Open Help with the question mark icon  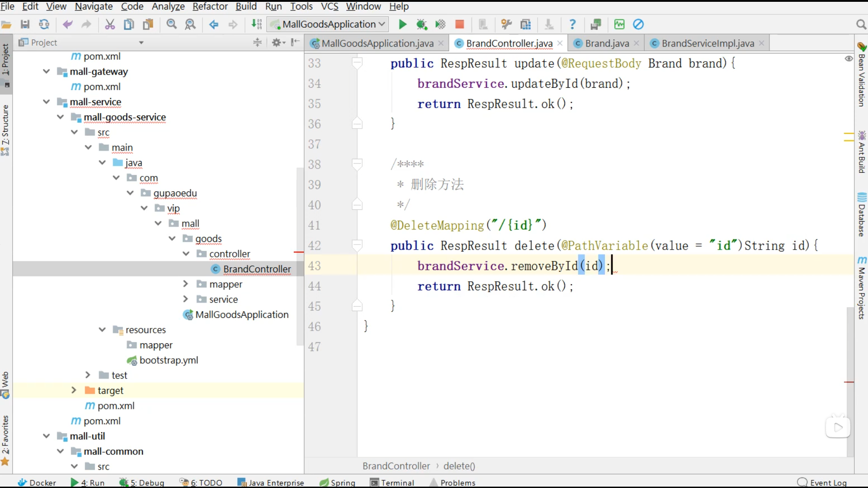tap(572, 24)
